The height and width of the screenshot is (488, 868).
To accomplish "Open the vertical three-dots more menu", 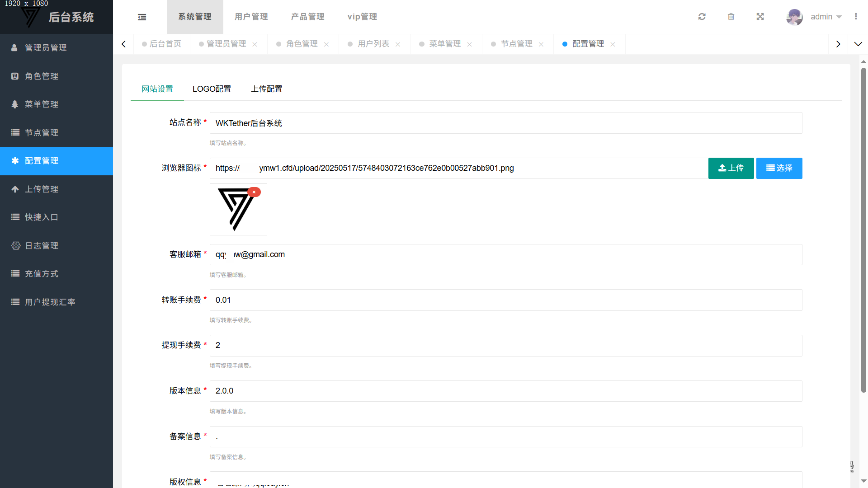I will tap(856, 17).
